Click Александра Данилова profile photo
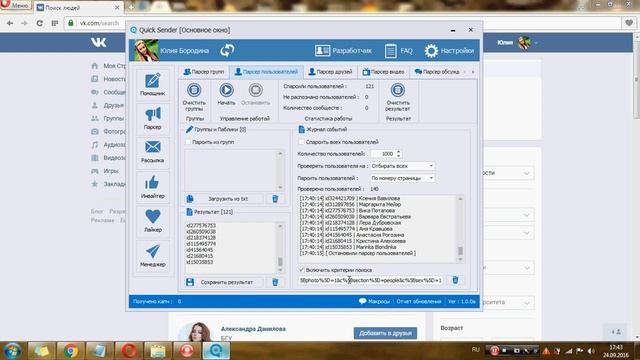640x360 pixels. click(x=195, y=331)
